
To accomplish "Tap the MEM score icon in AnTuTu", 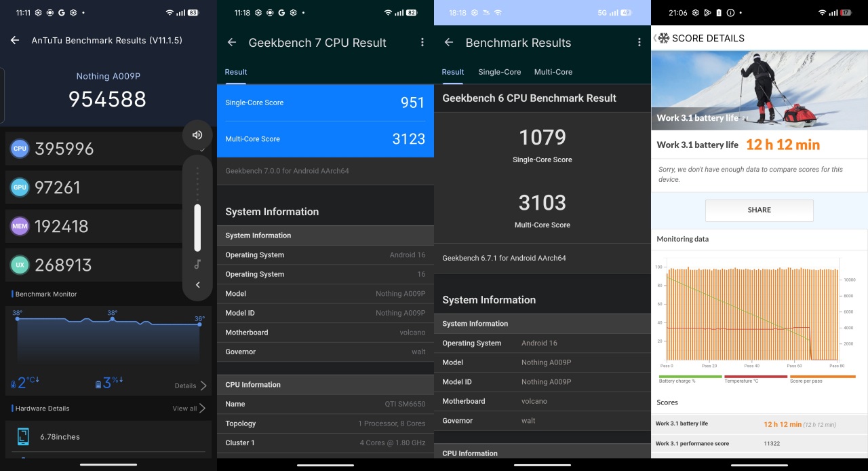I will (20, 226).
